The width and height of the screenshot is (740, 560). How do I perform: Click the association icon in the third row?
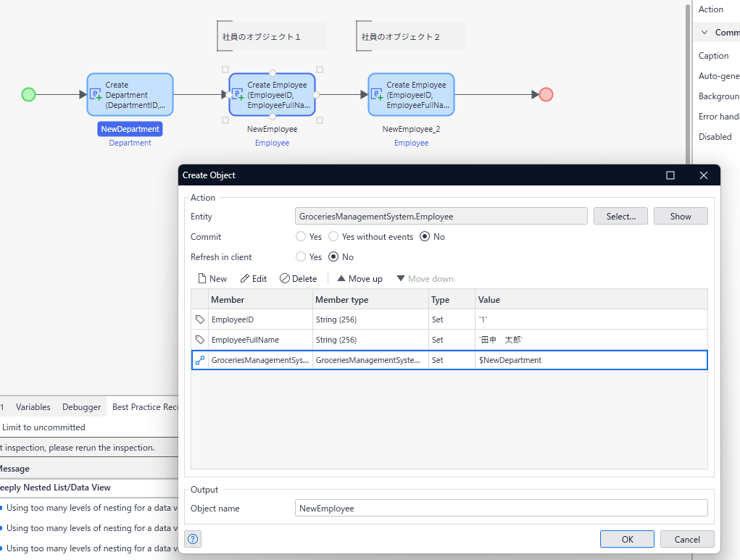click(x=199, y=360)
